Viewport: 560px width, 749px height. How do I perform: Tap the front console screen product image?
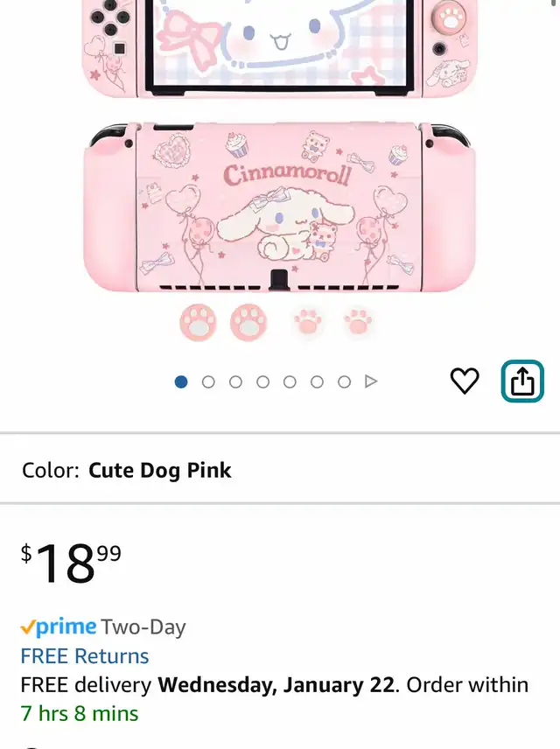(279, 48)
